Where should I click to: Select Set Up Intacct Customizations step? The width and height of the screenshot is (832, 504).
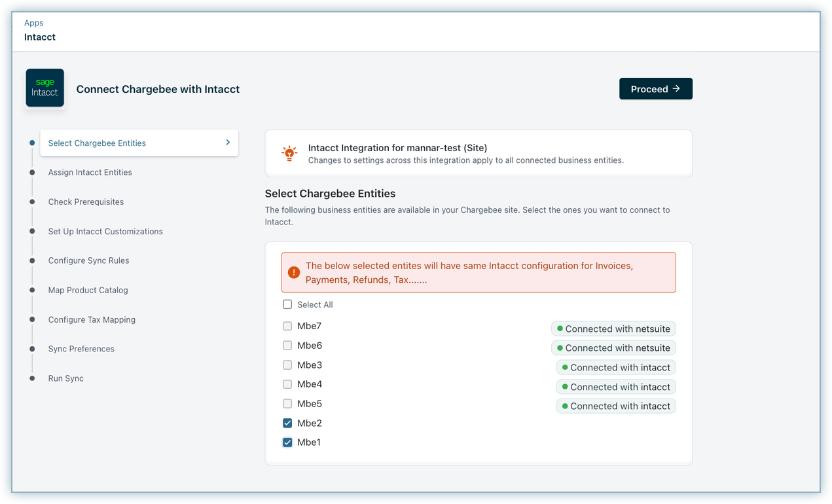click(105, 231)
